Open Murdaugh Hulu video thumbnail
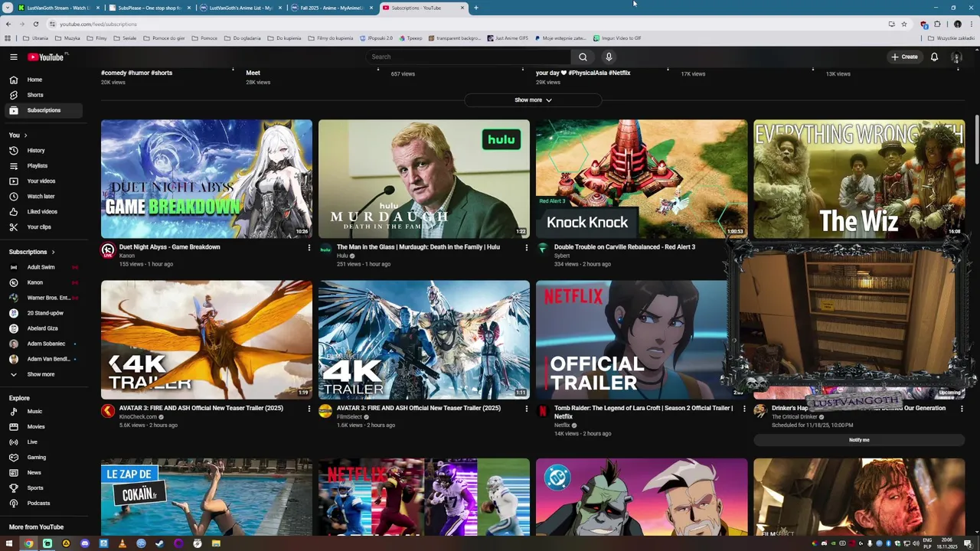The width and height of the screenshot is (980, 551). tap(424, 179)
